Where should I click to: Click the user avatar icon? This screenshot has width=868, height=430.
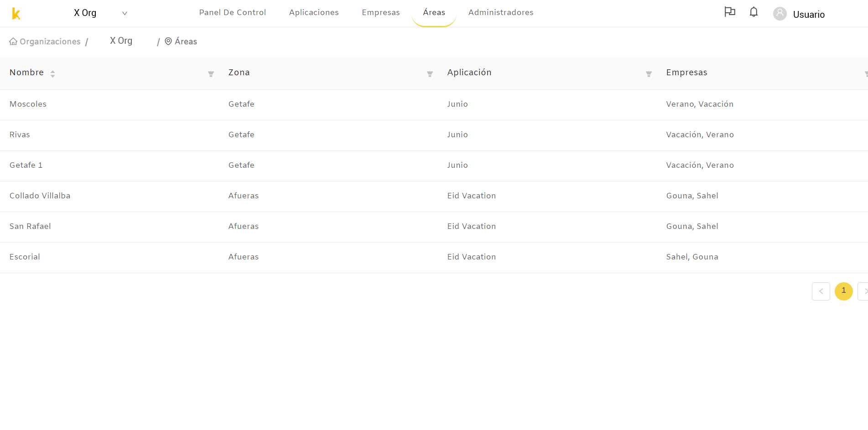[x=780, y=14]
